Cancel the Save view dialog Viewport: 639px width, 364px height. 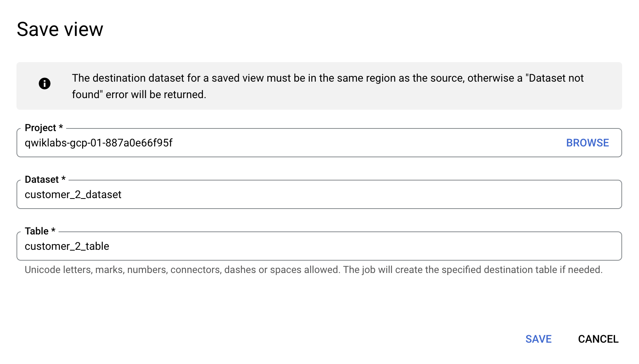pos(598,339)
